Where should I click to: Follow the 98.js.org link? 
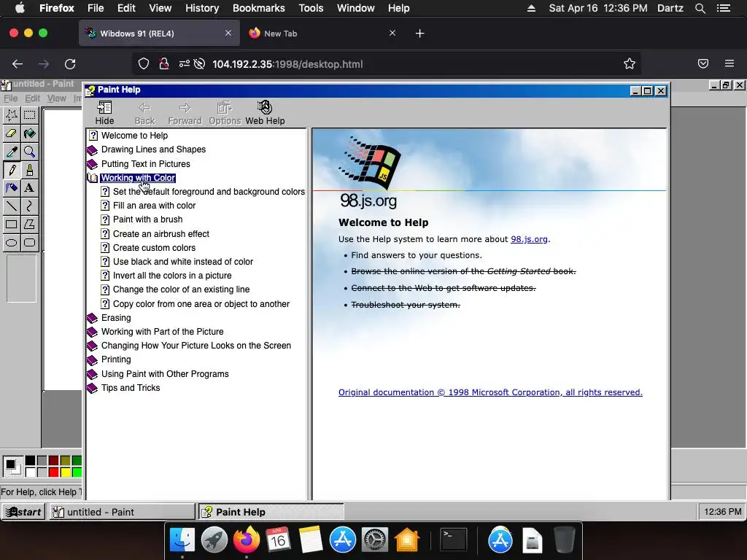tap(529, 239)
